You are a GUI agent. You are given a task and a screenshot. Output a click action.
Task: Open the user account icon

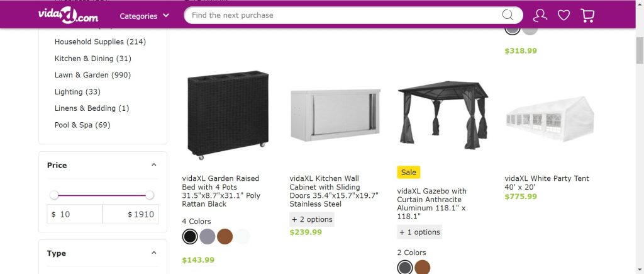540,15
